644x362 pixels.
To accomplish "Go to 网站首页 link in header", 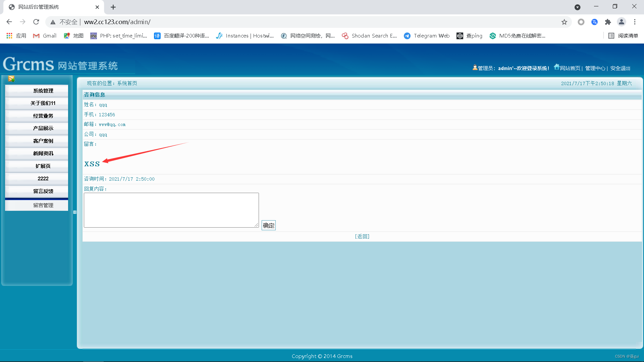I will tap(570, 68).
